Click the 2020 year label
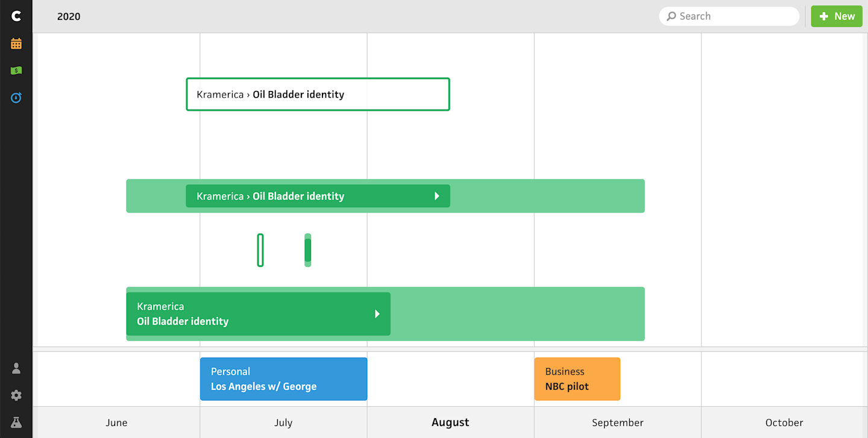 [x=69, y=16]
